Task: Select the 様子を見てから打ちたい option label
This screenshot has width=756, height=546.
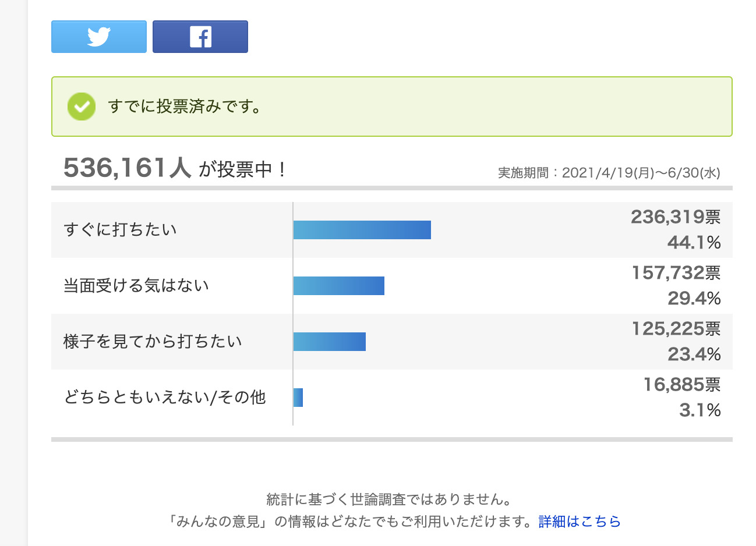Action: click(x=153, y=342)
